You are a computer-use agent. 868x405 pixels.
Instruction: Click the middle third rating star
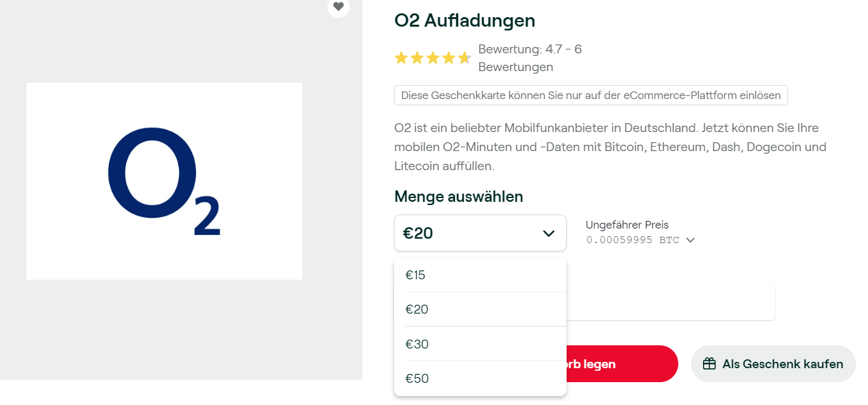(433, 58)
